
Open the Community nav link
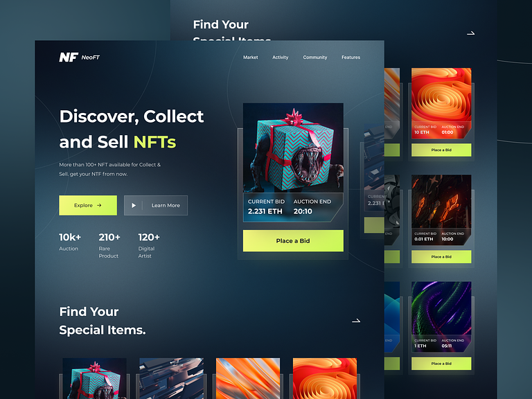(x=315, y=57)
